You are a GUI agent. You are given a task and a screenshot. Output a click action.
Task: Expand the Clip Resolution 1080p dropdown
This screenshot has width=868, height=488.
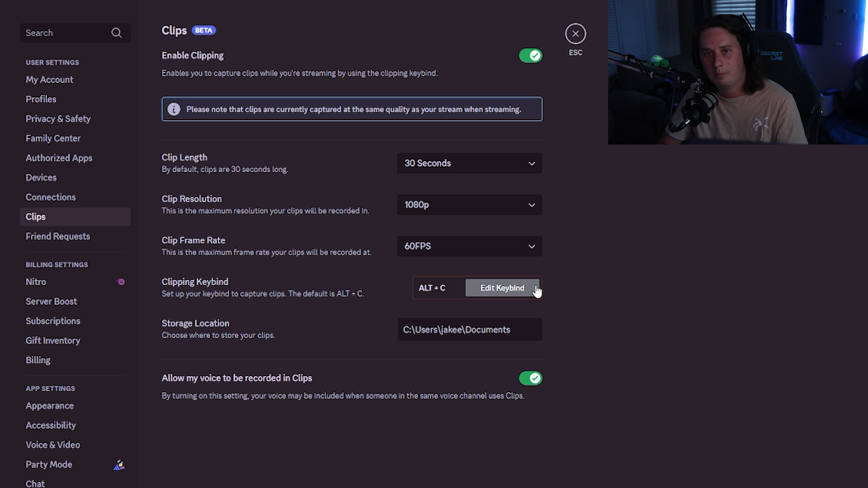469,205
